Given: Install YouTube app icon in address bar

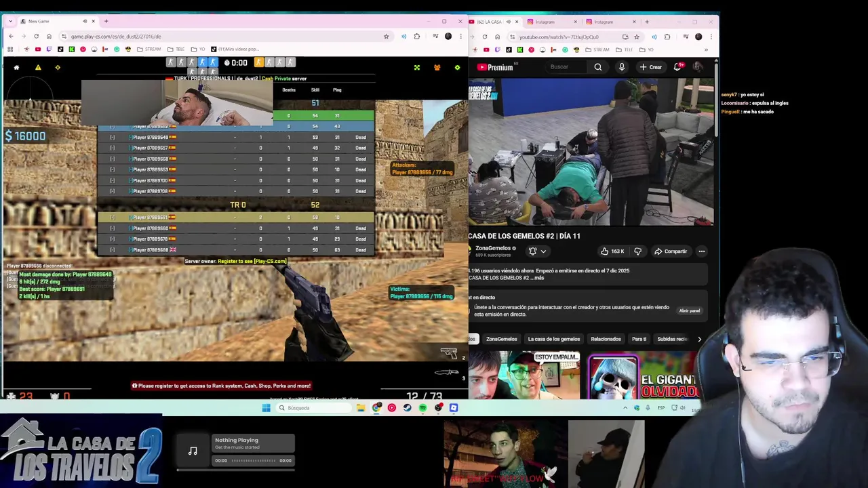Looking at the screenshot, I should (x=625, y=37).
